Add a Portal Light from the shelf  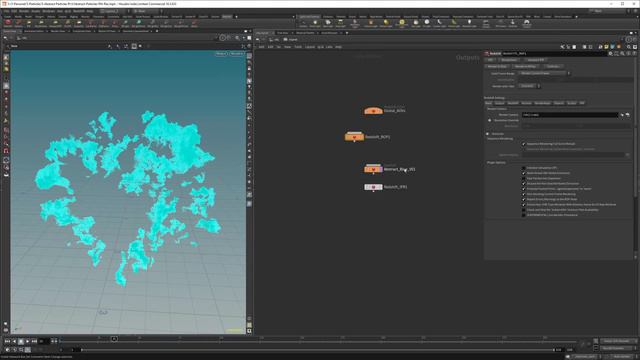click(454, 23)
